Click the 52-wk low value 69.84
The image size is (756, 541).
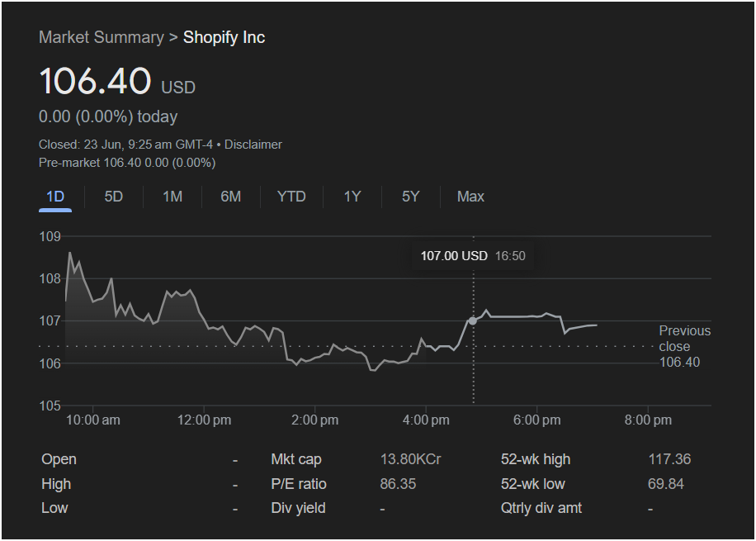coord(666,484)
